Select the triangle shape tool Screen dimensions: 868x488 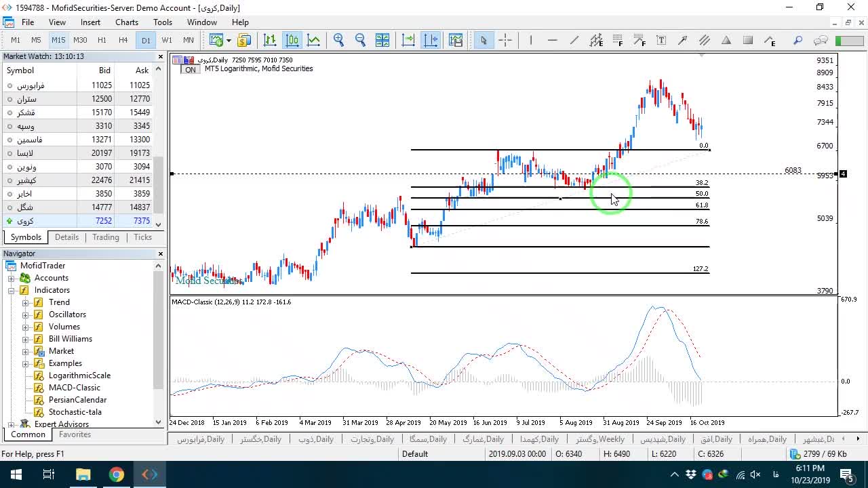[x=726, y=40]
